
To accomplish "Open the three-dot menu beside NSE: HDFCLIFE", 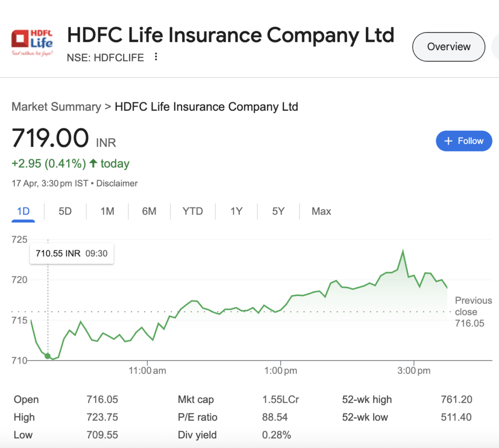I will click(156, 57).
